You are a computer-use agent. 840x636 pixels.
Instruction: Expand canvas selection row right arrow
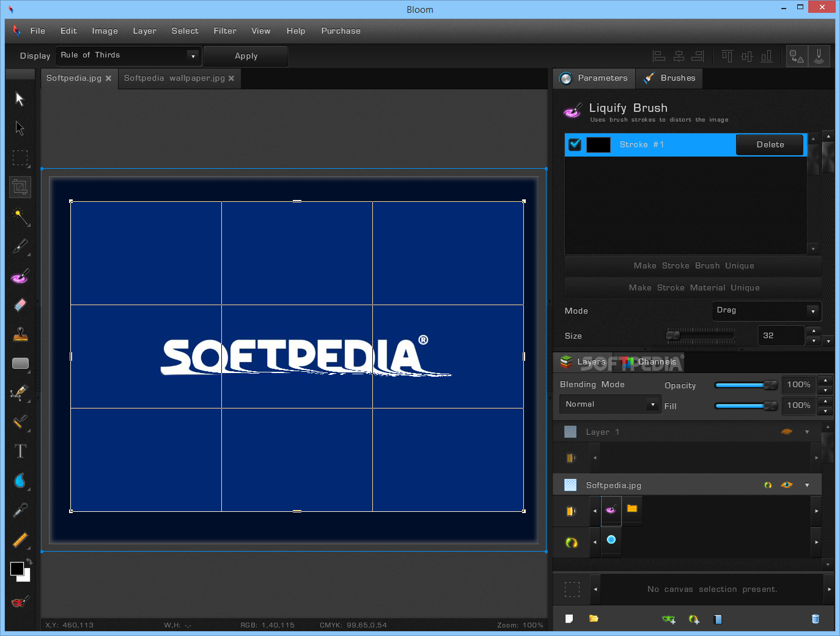tap(829, 590)
